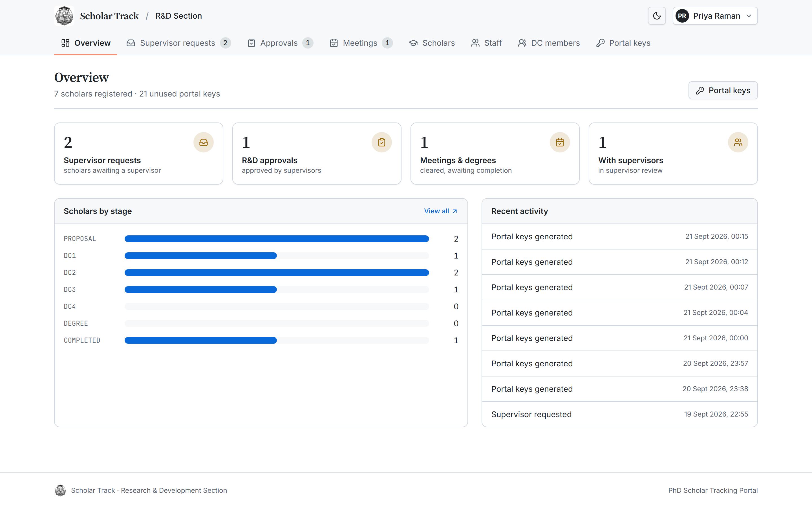The image size is (812, 508).
Task: Switch to the Approvals tab
Action: [x=280, y=43]
